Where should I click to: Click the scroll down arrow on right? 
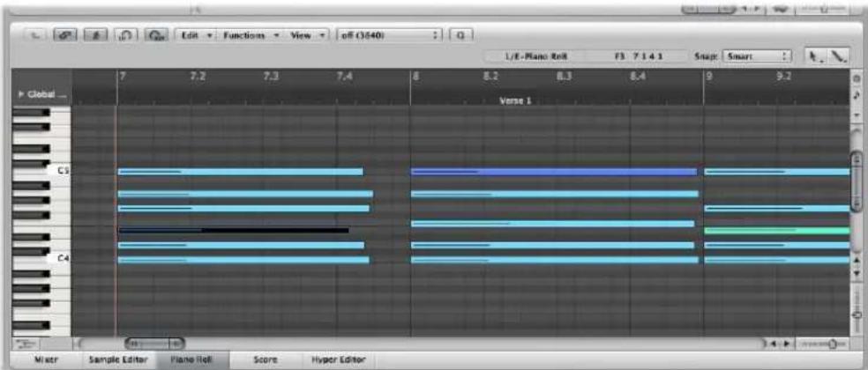pyautogui.click(x=857, y=273)
